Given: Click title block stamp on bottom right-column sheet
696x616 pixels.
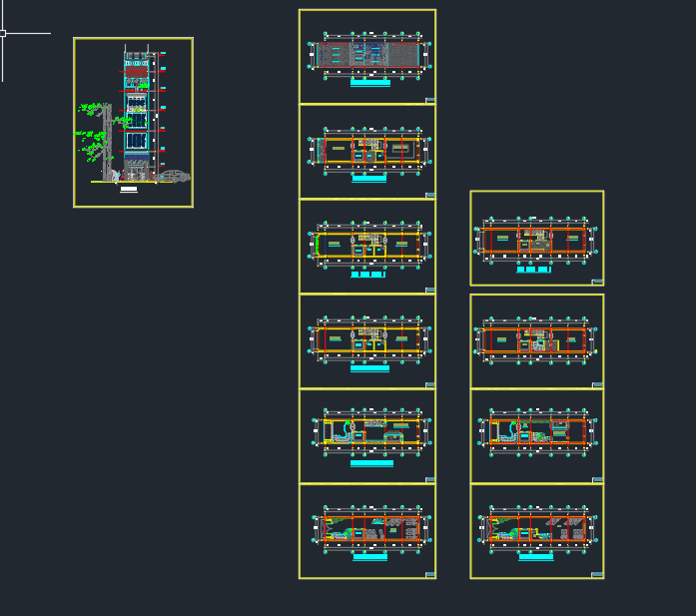Looking at the screenshot, I should click(598, 575).
